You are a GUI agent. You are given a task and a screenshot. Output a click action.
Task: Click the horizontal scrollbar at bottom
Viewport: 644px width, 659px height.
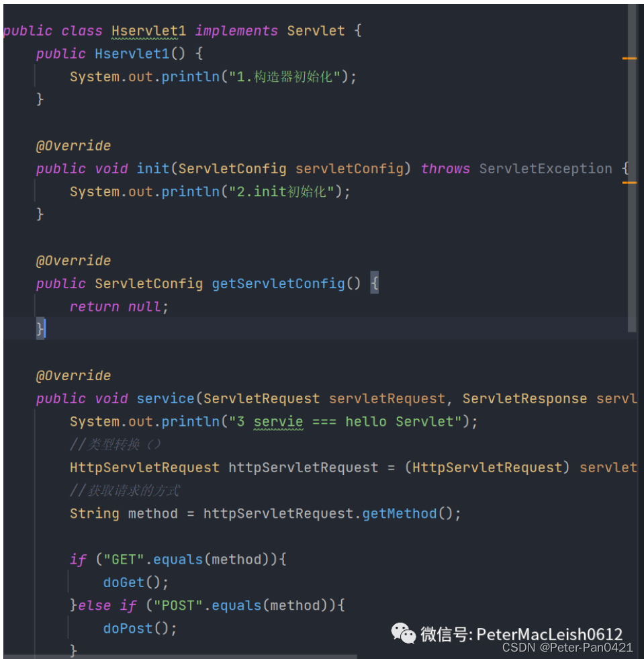pos(181,656)
